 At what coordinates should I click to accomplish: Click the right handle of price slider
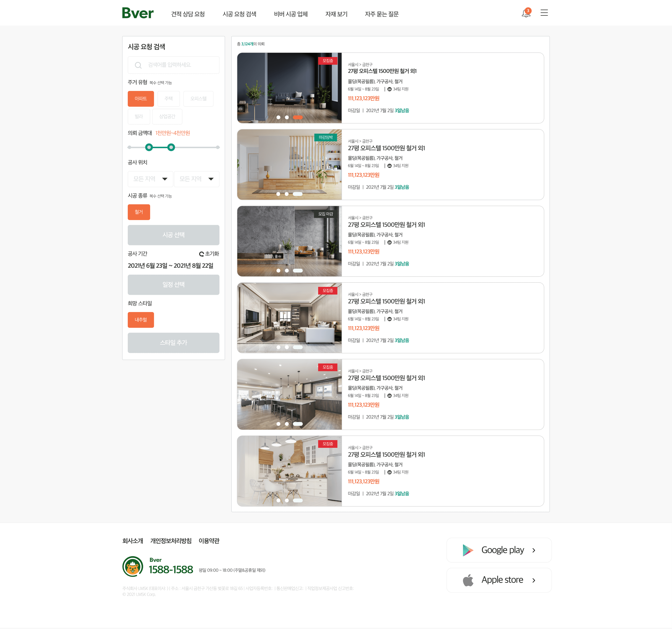click(x=171, y=147)
